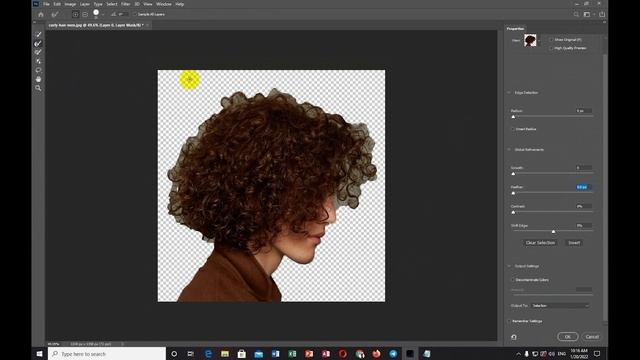This screenshot has width=640, height=360.
Task: Open the File menu
Action: click(47, 4)
